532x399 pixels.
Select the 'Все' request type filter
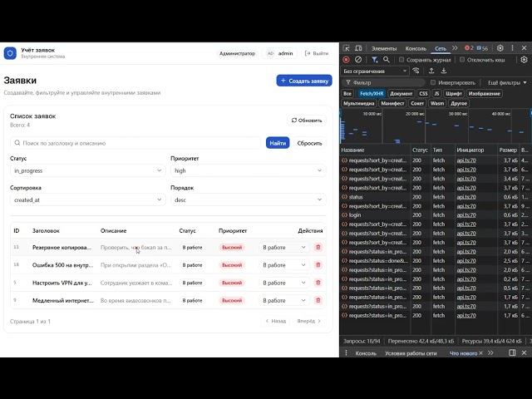(347, 94)
